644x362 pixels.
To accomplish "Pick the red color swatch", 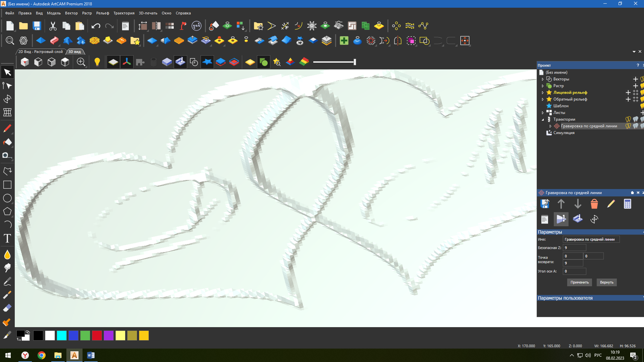I will coord(97,336).
